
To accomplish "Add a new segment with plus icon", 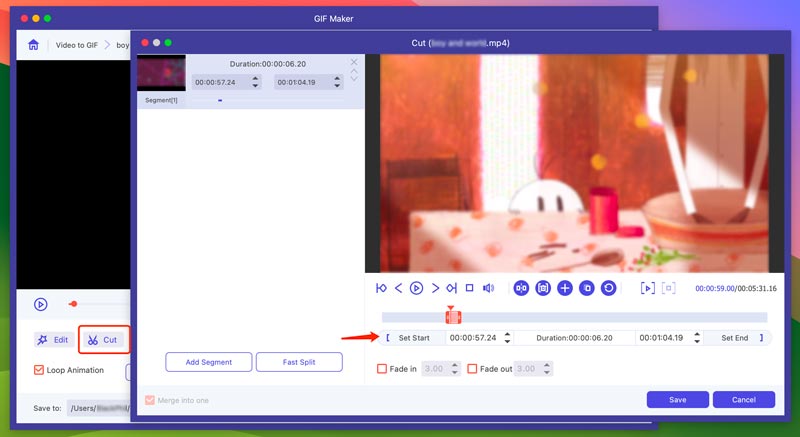I will click(x=565, y=288).
